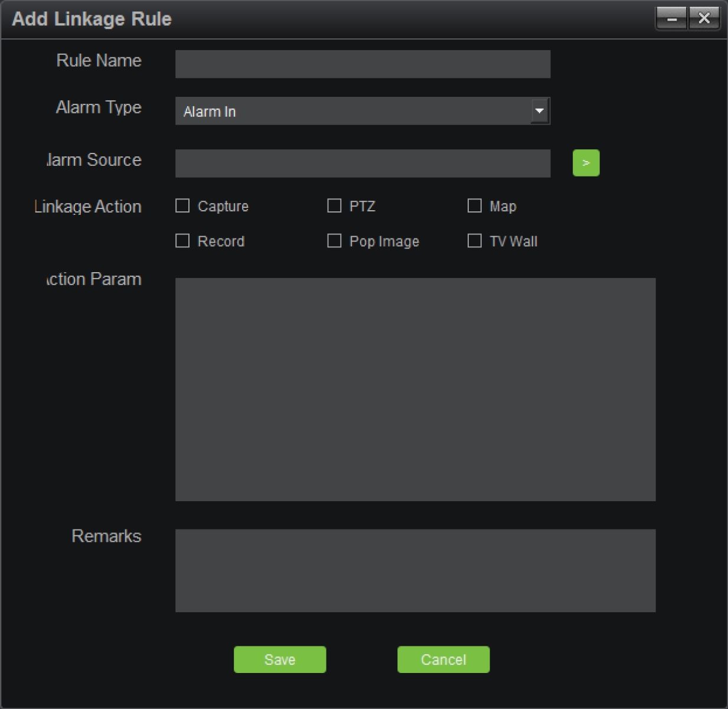The width and height of the screenshot is (728, 709).
Task: Toggle the Record checkbox
Action: 183,241
